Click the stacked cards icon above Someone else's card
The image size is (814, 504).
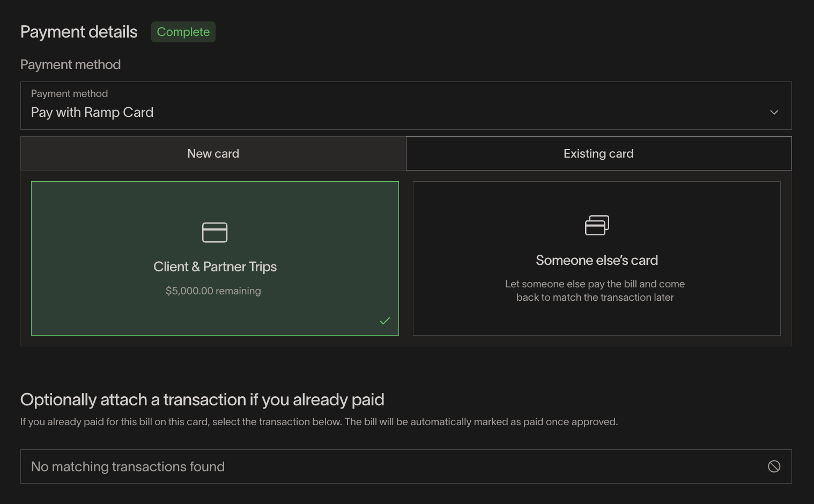click(596, 225)
